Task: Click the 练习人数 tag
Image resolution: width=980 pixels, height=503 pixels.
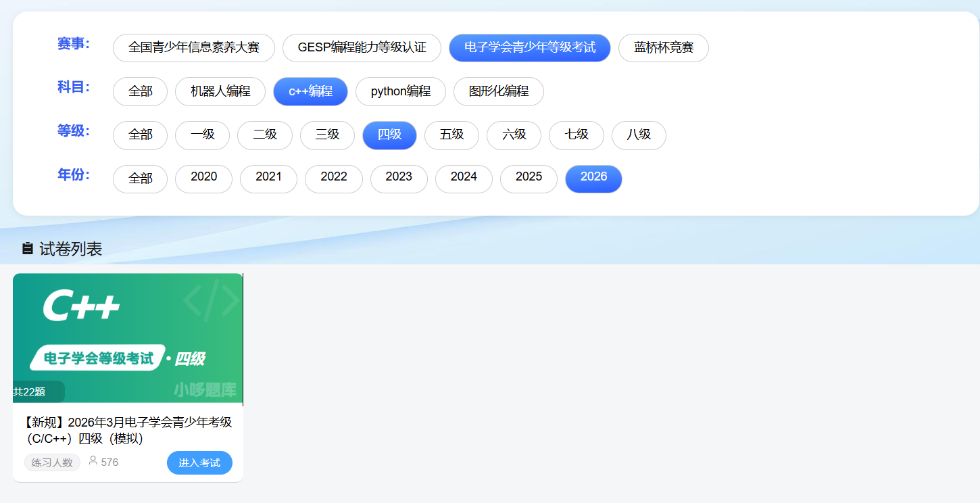Action: (x=52, y=462)
